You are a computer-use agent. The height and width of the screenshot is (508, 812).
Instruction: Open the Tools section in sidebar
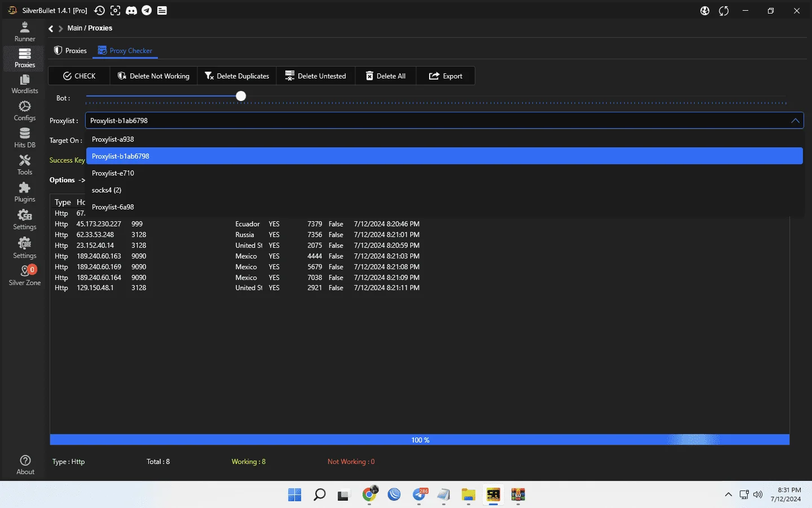pyautogui.click(x=25, y=165)
